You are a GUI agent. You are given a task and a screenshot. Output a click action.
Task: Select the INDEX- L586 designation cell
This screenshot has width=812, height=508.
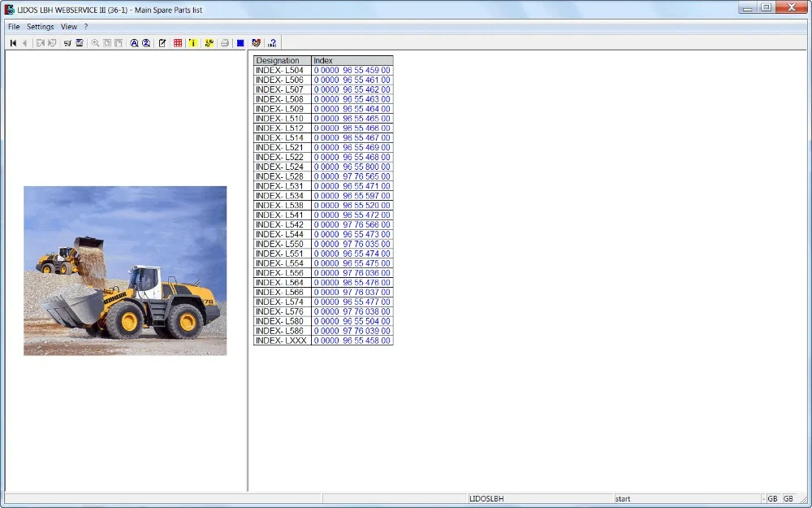click(x=283, y=331)
